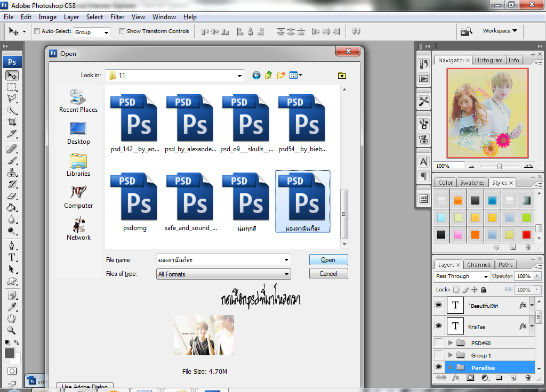Open the Layer menu
The width and height of the screenshot is (546, 392).
pyautogui.click(x=71, y=17)
